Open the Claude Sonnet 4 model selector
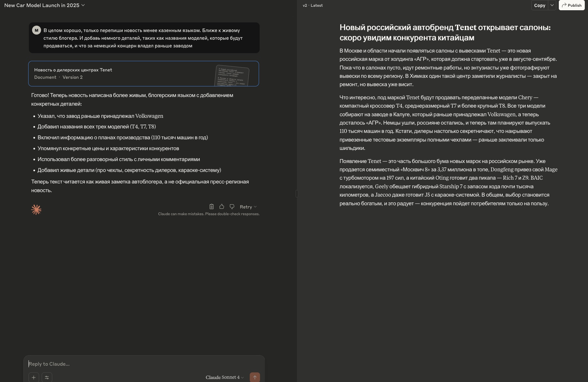This screenshot has height=382, width=588. (225, 377)
